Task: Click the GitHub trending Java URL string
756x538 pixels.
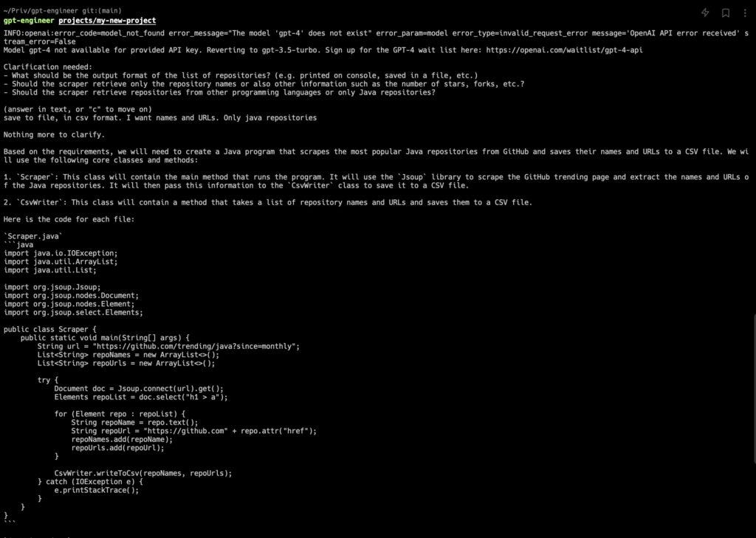Action: point(196,347)
